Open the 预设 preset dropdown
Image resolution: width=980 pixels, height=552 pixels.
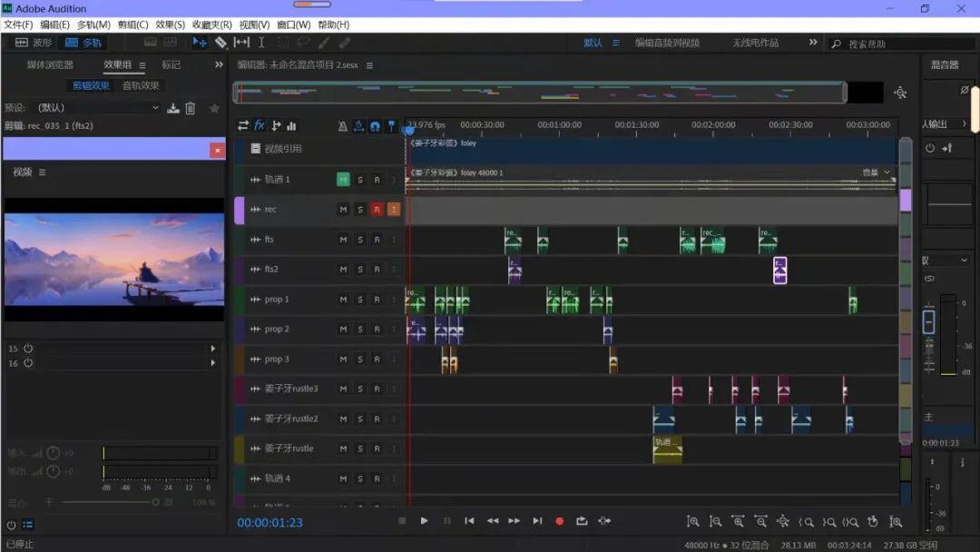pos(98,107)
